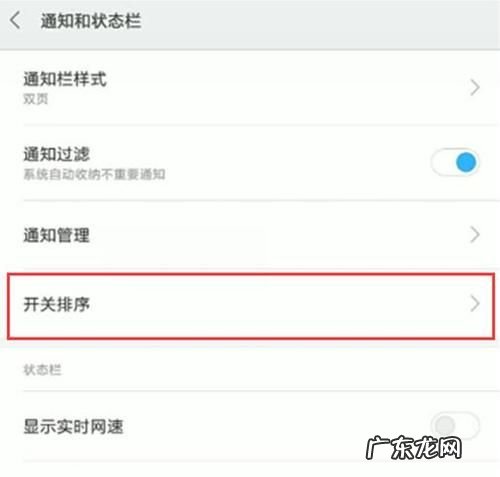Open 通知管理 chevron arrow
Screen dimensions: 500x477
tap(475, 235)
